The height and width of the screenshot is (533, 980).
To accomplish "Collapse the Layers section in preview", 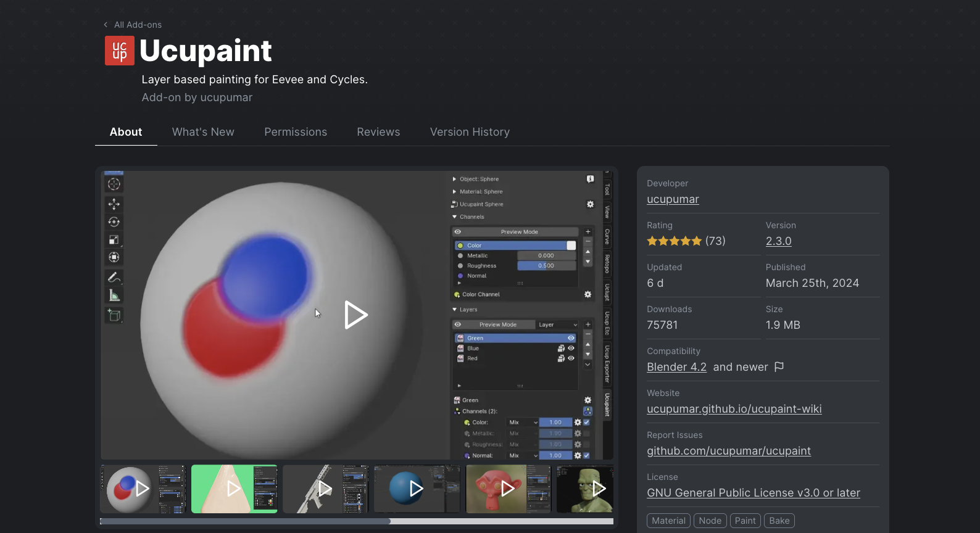I will click(x=455, y=310).
